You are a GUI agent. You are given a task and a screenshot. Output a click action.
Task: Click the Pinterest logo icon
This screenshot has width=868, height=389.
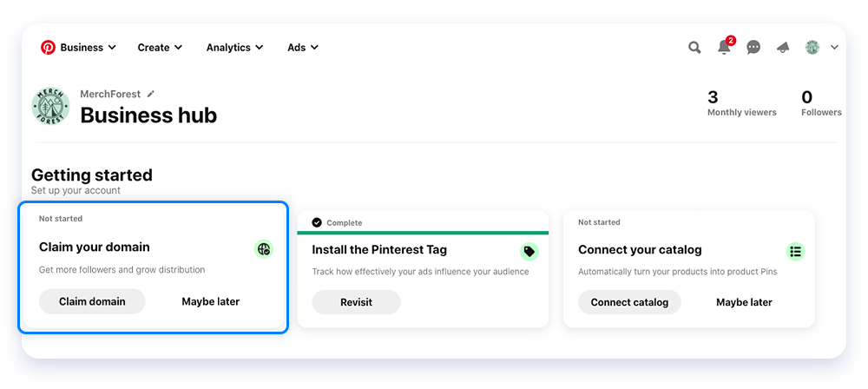(x=48, y=47)
